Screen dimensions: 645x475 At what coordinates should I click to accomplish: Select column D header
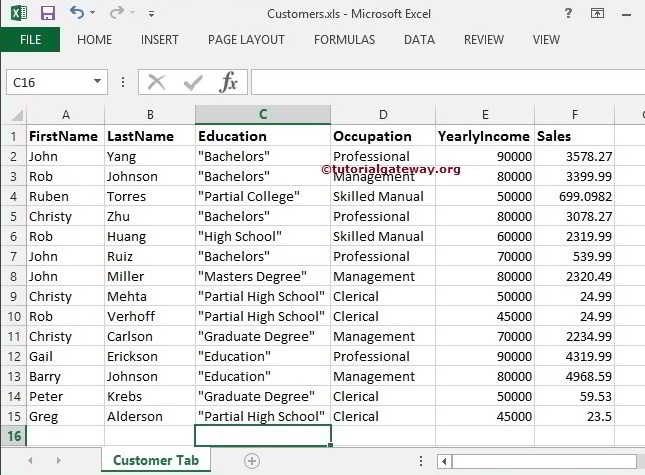pos(383,114)
